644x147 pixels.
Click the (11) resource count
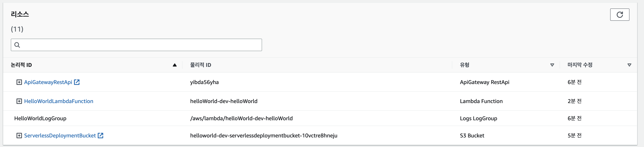pyautogui.click(x=17, y=29)
